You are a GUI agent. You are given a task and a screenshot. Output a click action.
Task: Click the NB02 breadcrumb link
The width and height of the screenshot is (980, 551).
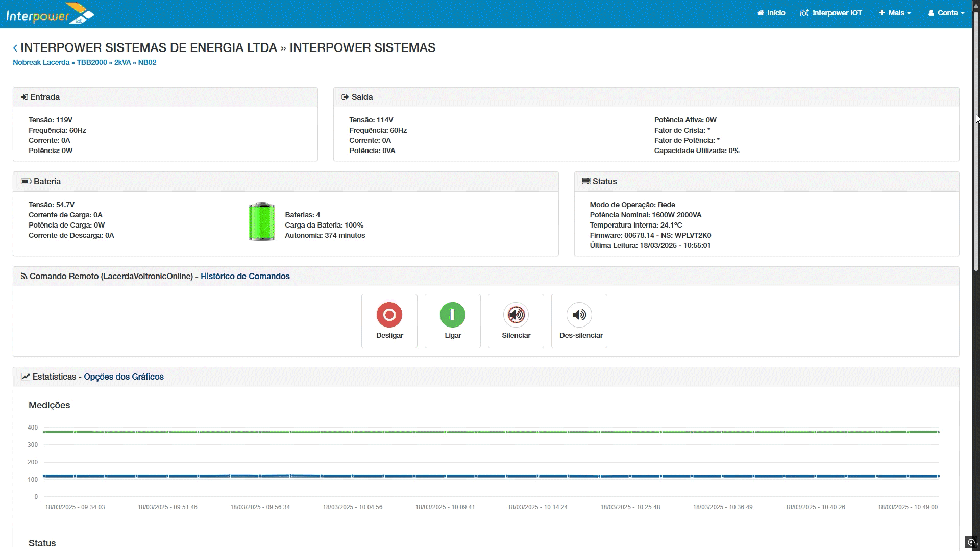point(147,62)
